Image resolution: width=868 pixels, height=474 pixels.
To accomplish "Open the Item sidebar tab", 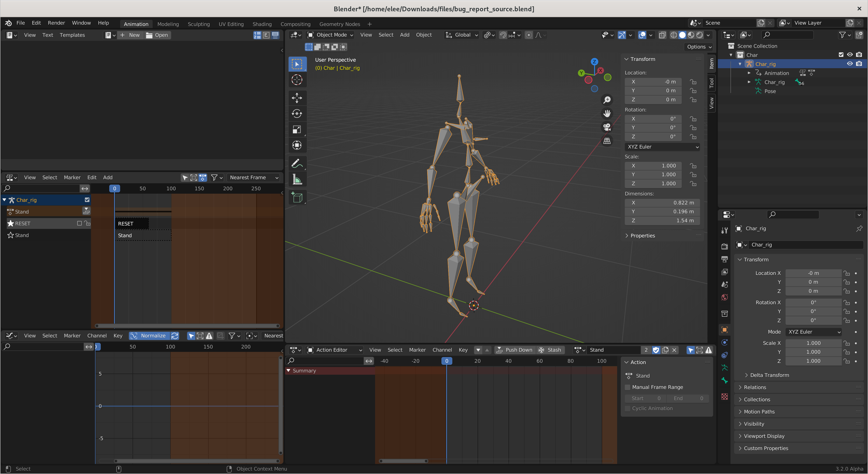I will coord(712,63).
